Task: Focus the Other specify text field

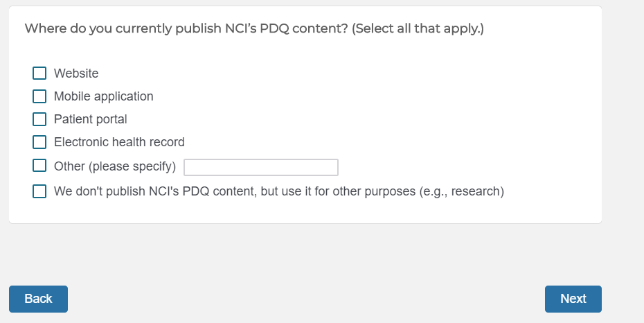Action: click(x=260, y=167)
